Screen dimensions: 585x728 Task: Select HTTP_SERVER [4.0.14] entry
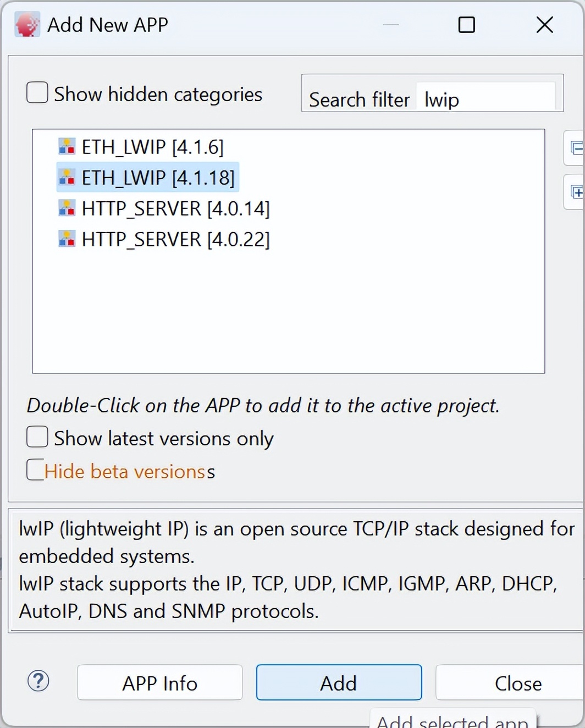pyautogui.click(x=176, y=208)
